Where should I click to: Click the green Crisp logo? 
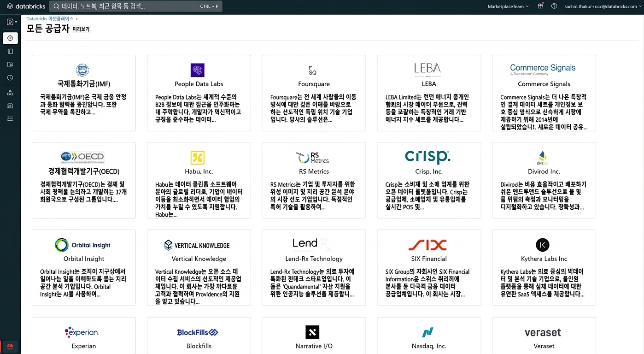[427, 157]
